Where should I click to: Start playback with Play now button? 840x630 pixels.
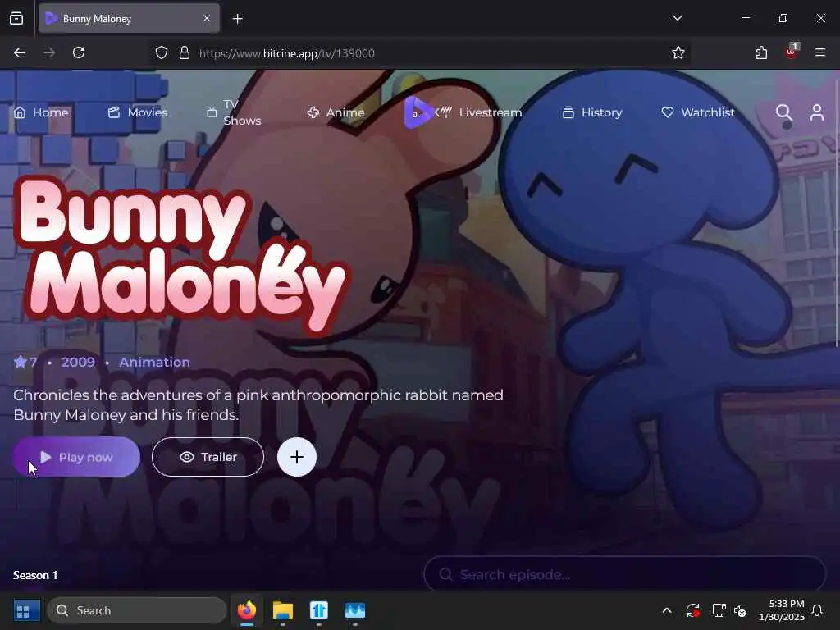(76, 457)
